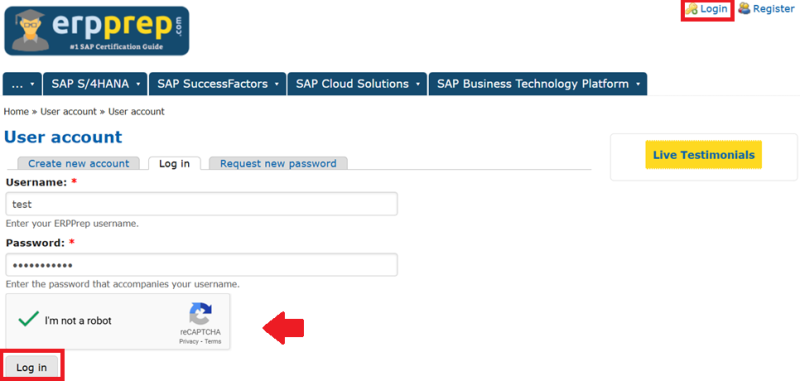Open SAP Business Technology Platform menu

[538, 84]
